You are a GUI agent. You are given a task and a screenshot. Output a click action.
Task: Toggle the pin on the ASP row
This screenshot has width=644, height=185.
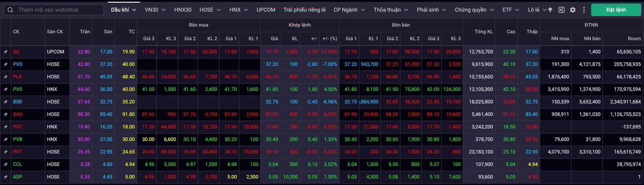click(x=6, y=177)
